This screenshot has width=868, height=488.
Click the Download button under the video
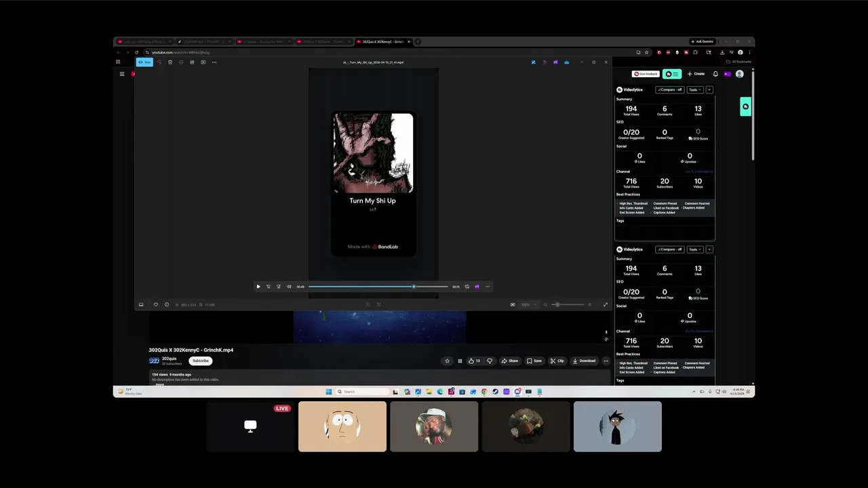tap(584, 361)
